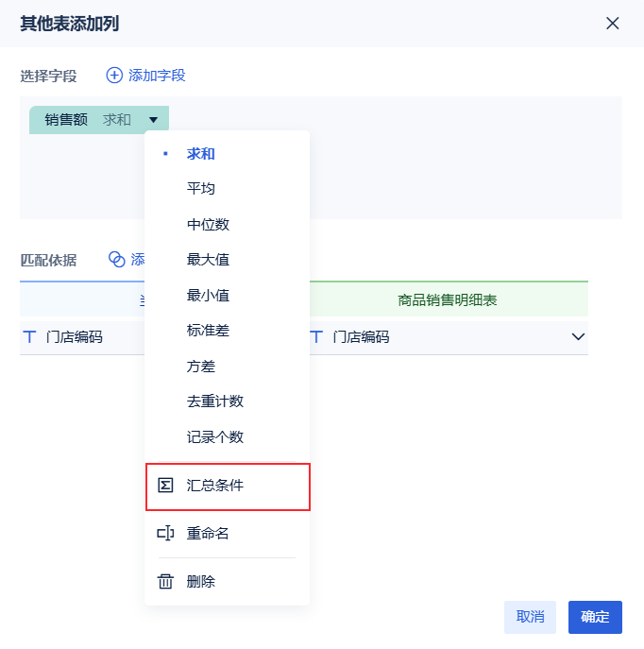Close the 其他表添加列 dialog
The width and height of the screenshot is (644, 649).
click(613, 24)
